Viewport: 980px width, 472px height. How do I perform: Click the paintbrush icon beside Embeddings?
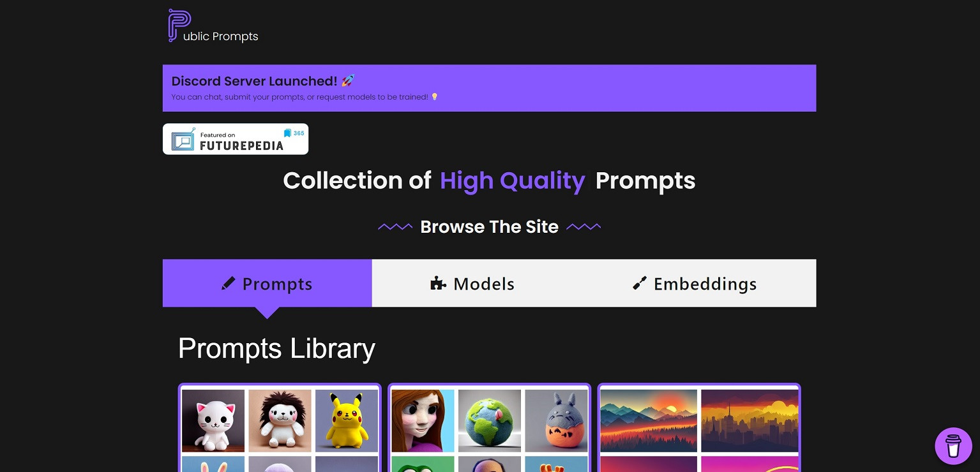[639, 283]
